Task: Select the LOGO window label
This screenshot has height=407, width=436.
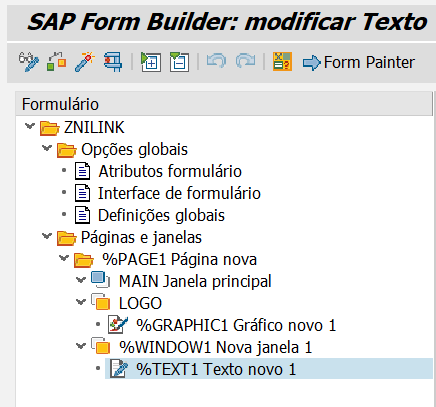Action: tap(140, 303)
